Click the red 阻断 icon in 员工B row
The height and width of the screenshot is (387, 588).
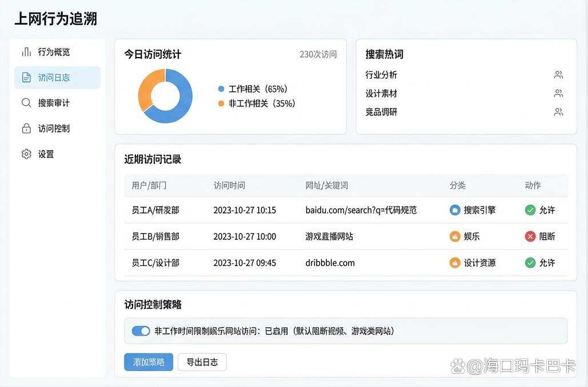(x=529, y=236)
